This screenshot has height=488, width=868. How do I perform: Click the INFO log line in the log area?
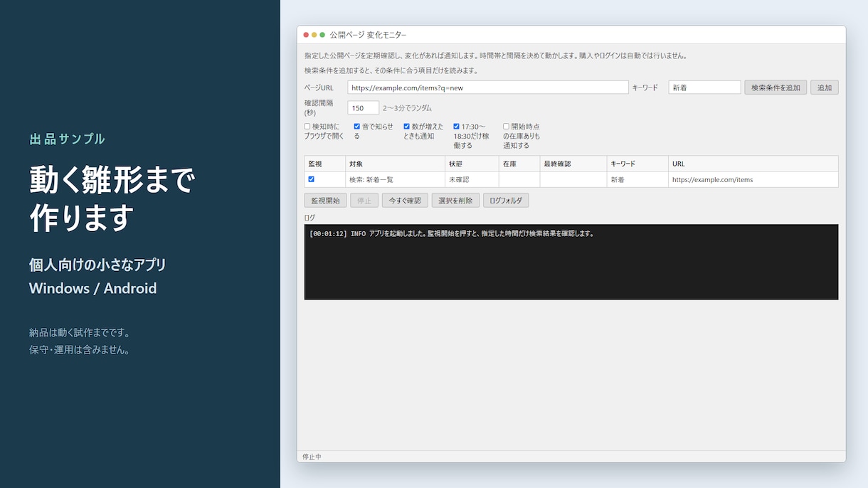pyautogui.click(x=452, y=233)
